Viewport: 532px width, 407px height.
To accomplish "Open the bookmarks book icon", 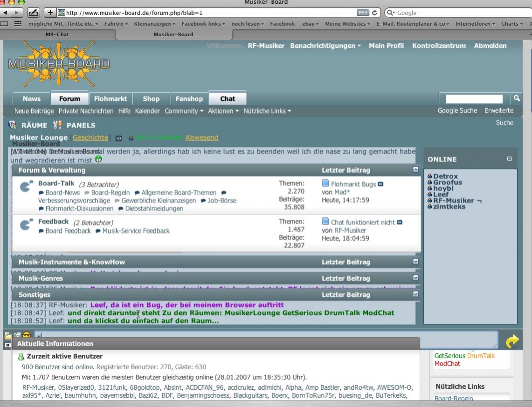I will pos(4,24).
